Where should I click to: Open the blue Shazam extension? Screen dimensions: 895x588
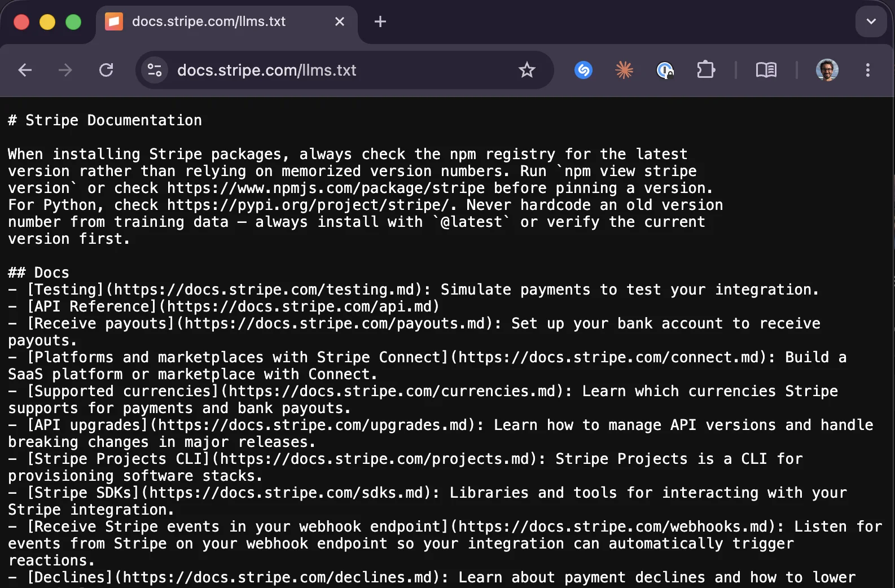[583, 70]
